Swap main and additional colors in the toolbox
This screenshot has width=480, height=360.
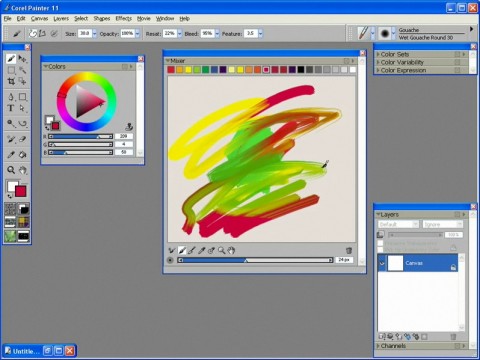click(x=9, y=196)
